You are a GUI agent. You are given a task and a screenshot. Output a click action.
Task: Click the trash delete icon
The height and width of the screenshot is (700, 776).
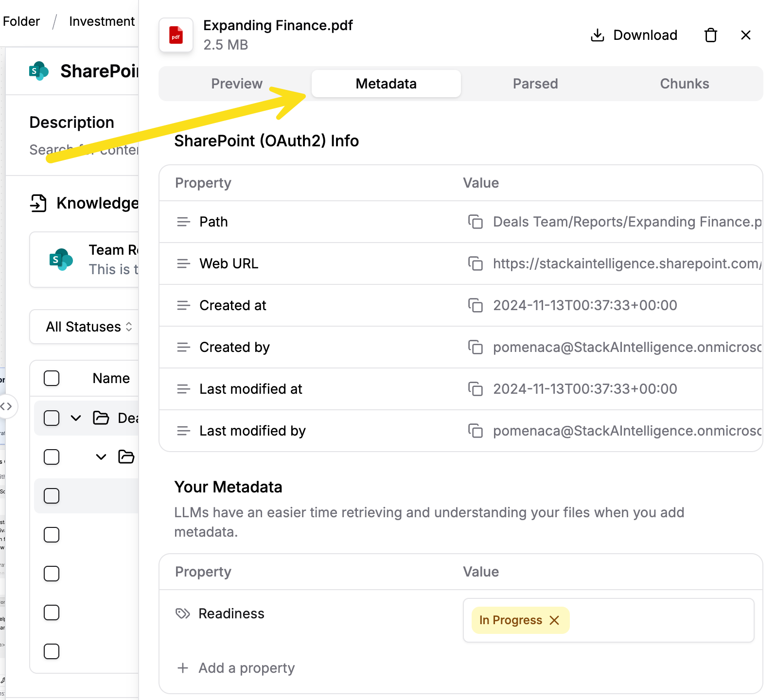click(x=711, y=35)
